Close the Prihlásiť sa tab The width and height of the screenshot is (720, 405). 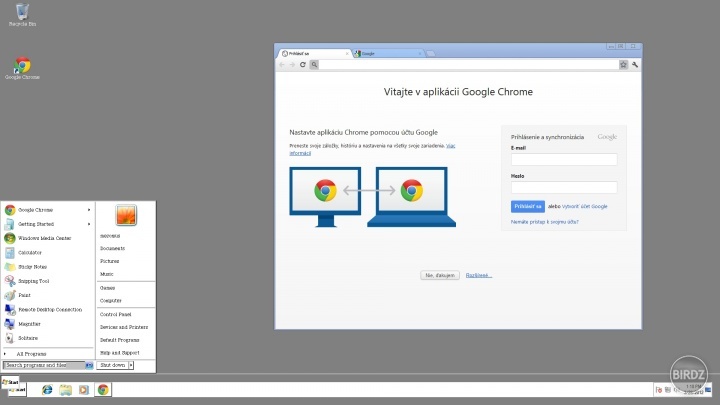pyautogui.click(x=347, y=54)
